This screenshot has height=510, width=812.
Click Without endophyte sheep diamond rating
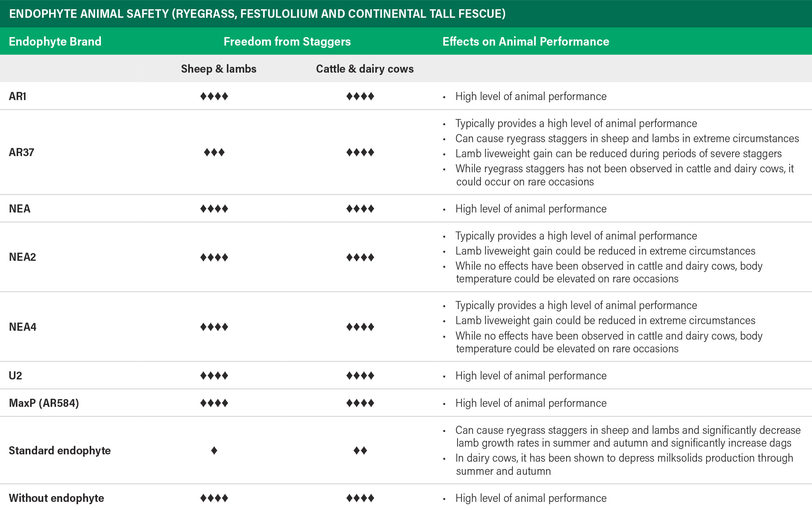214,498
